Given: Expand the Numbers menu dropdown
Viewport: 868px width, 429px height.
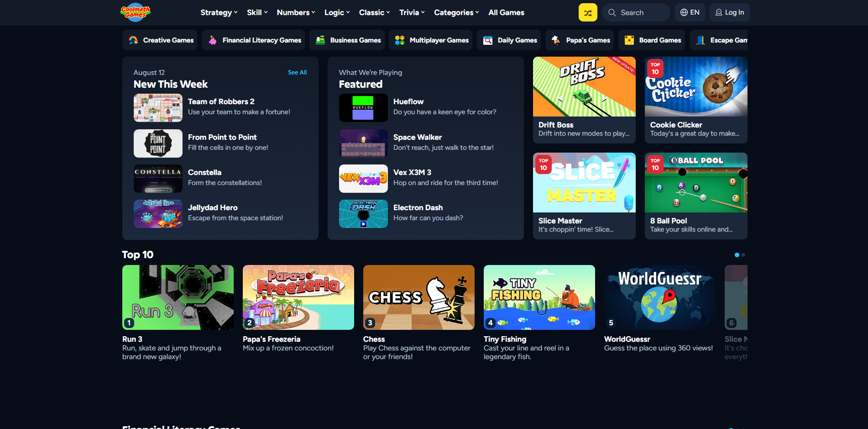Looking at the screenshot, I should coord(296,12).
